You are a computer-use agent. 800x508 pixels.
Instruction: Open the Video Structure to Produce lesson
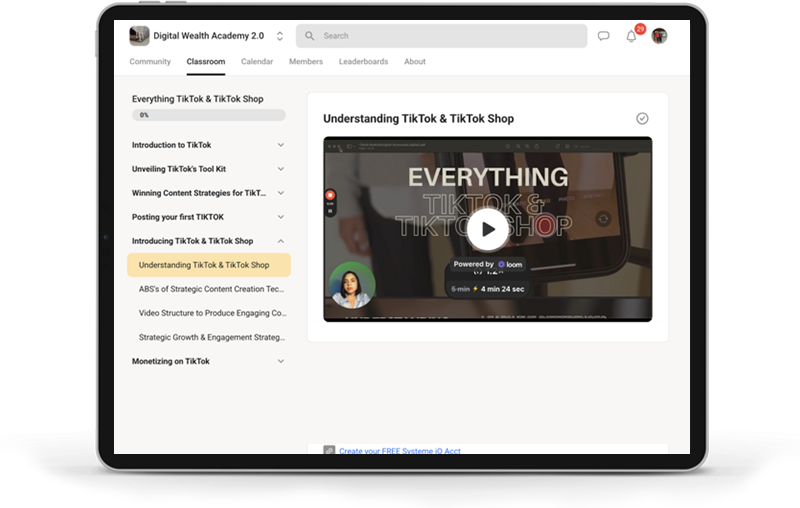pyautogui.click(x=212, y=313)
